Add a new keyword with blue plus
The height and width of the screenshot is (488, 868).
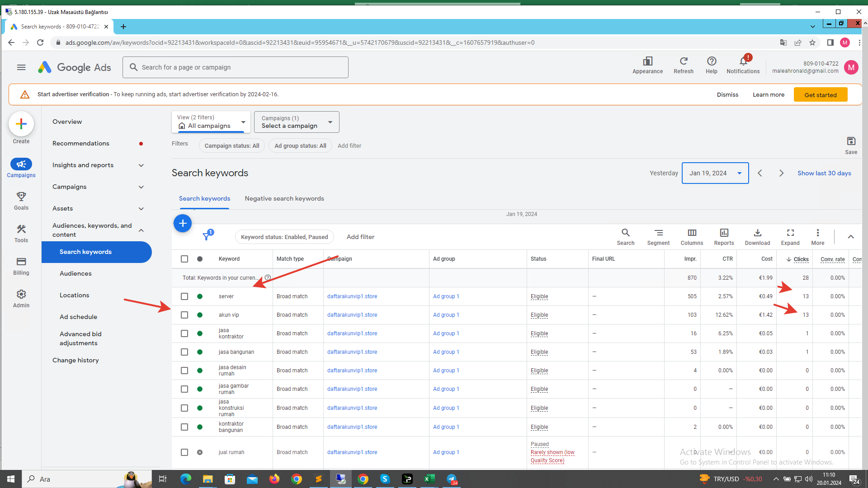[183, 223]
